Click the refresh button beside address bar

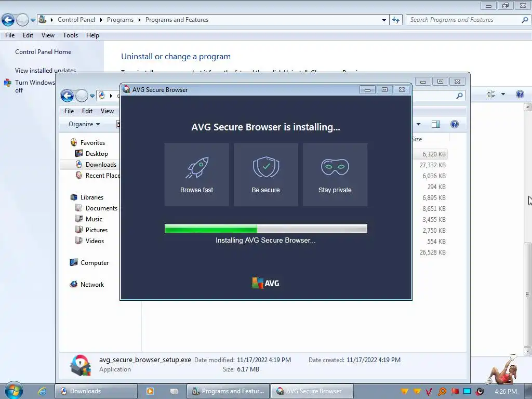pos(395,20)
